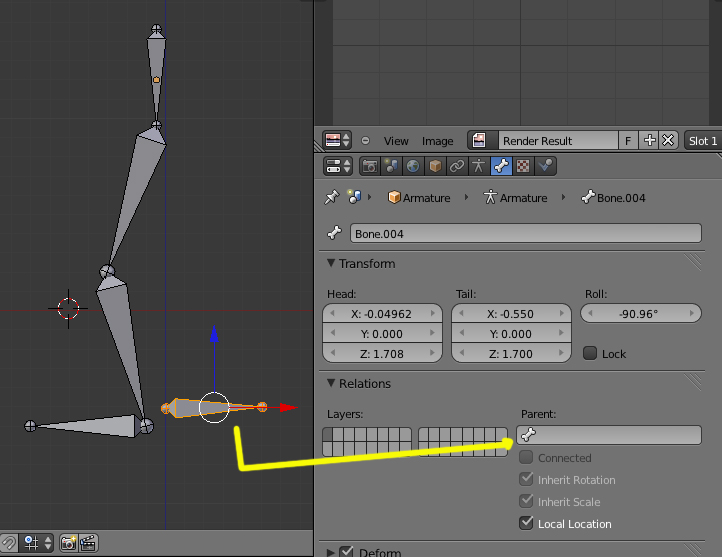Toggle the Connected checkbox
This screenshot has width=722, height=557.
click(x=526, y=457)
